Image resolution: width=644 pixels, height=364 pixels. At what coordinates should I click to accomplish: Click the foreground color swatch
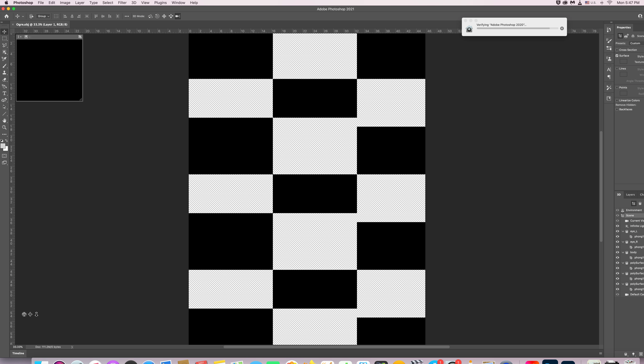click(3, 146)
